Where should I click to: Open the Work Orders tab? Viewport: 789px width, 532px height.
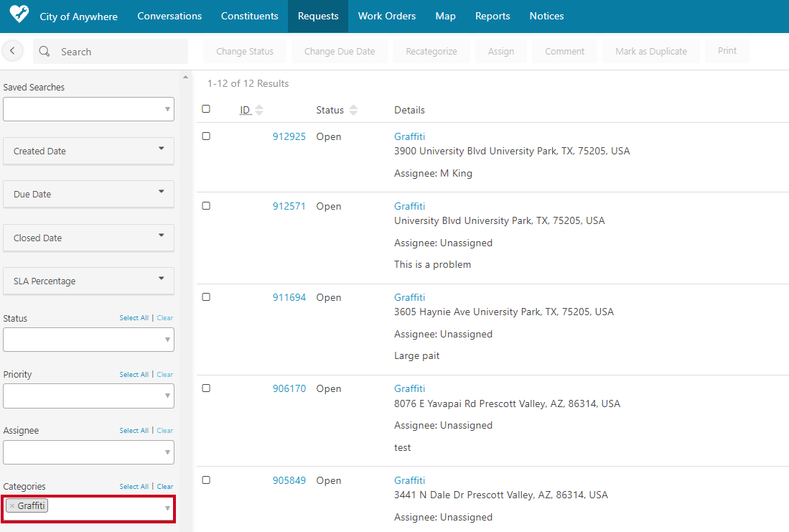pos(387,16)
